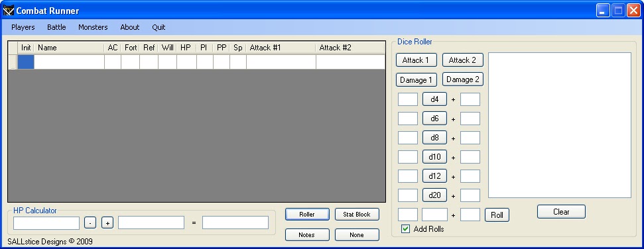Click the PP column header
644x249 pixels.
coord(222,48)
